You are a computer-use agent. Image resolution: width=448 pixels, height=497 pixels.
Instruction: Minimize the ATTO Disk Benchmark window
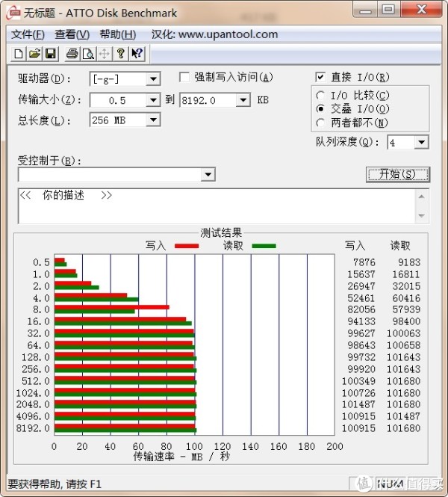click(365, 10)
